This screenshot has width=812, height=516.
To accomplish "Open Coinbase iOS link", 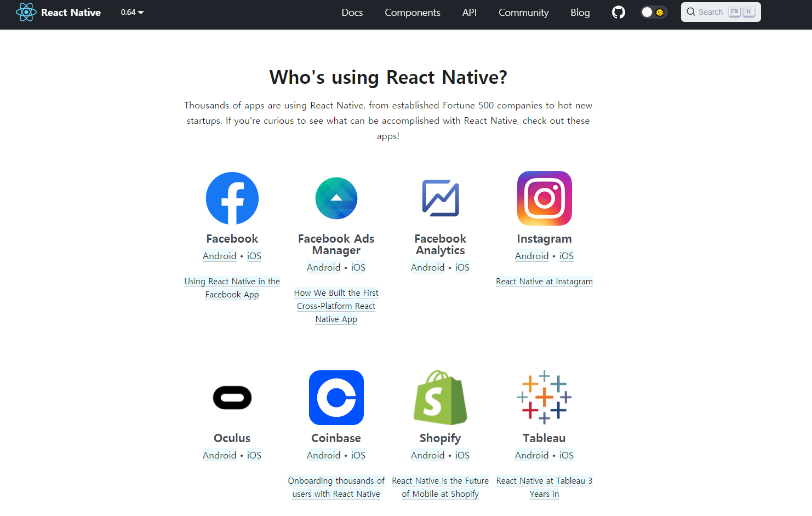I will 358,455.
